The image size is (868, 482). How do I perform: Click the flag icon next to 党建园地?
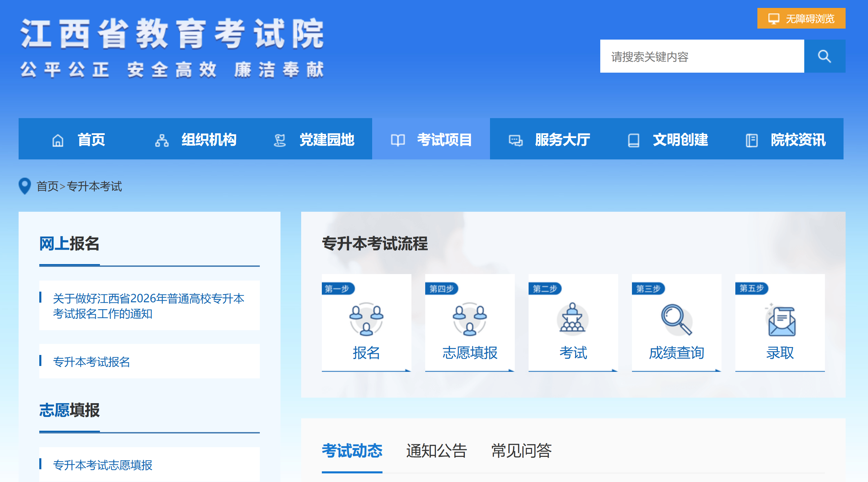[279, 139]
